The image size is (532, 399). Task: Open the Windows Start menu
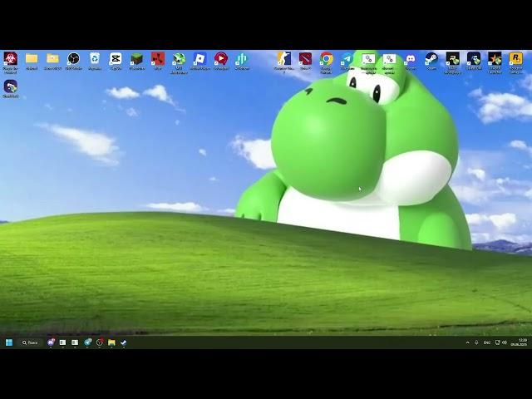(9, 342)
